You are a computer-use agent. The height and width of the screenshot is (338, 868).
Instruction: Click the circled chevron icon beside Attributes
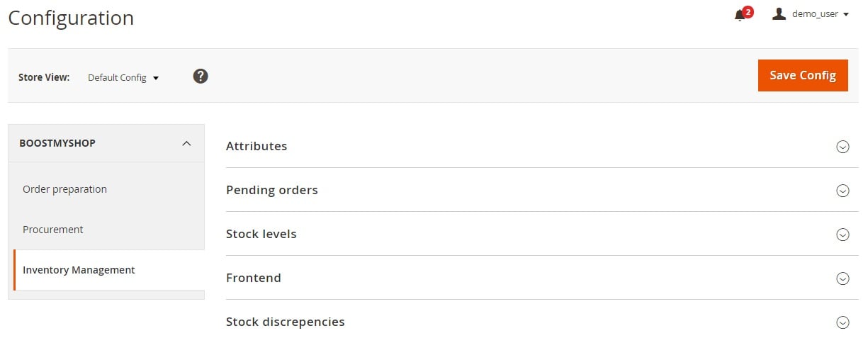coord(842,147)
